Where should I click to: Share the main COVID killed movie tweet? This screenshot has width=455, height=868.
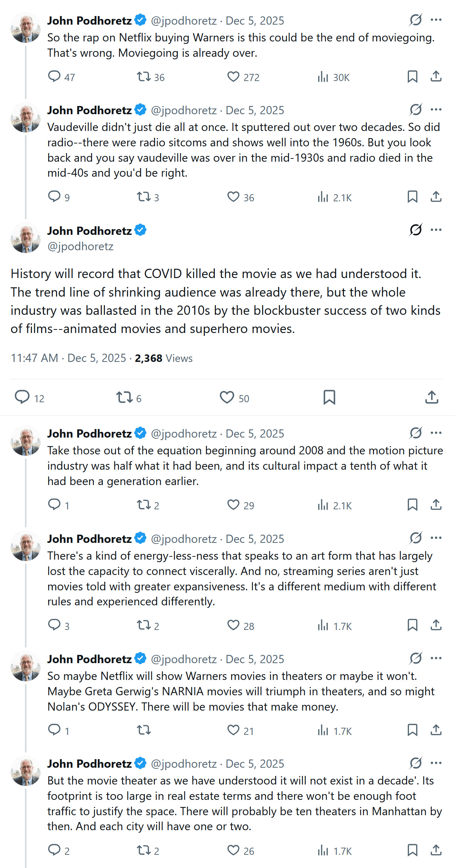(x=431, y=397)
